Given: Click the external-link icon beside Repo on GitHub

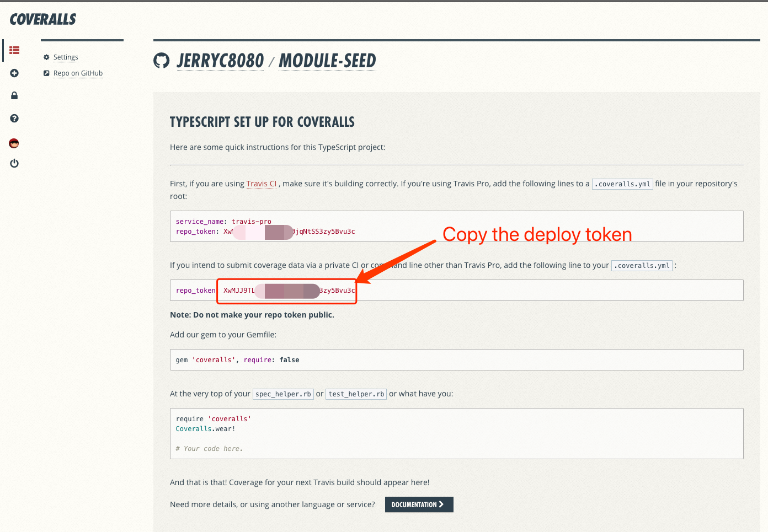Looking at the screenshot, I should 46,73.
